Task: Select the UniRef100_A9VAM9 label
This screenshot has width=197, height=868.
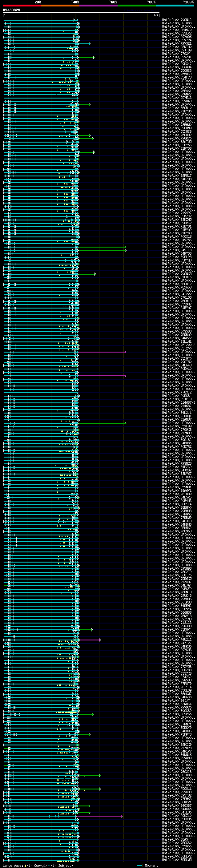Action: 176,758
